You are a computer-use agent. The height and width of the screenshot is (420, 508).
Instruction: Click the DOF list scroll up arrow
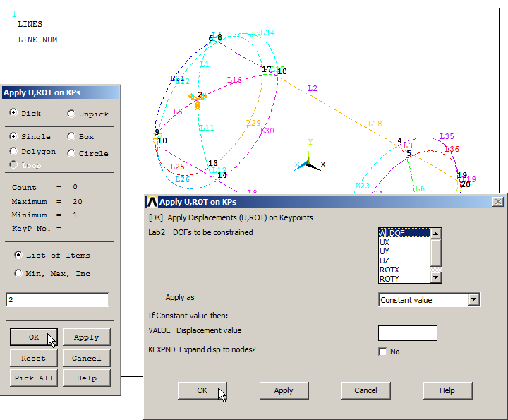(436, 234)
